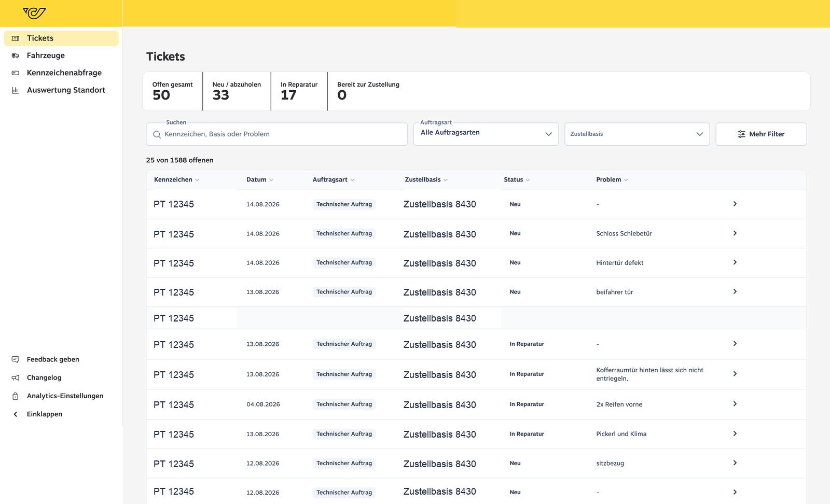This screenshot has width=830, height=504.
Task: Click the magnifier icon in search field
Action: coord(157,134)
